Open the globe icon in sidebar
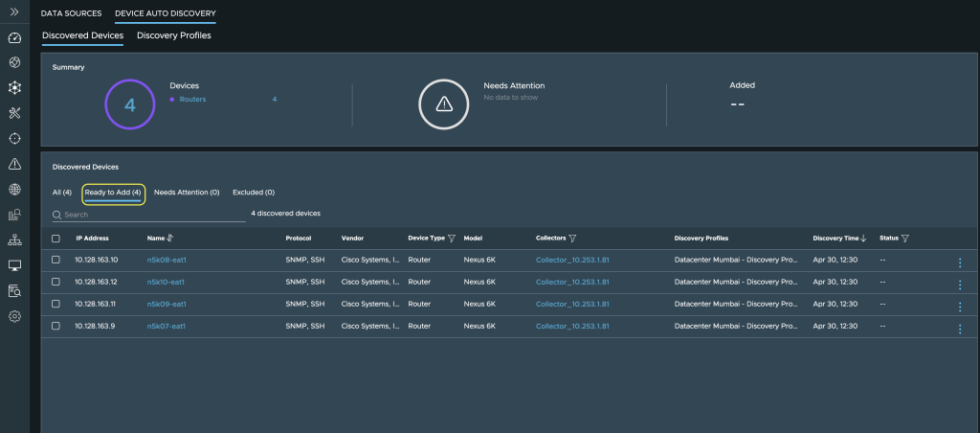The image size is (980, 433). pos(14,189)
